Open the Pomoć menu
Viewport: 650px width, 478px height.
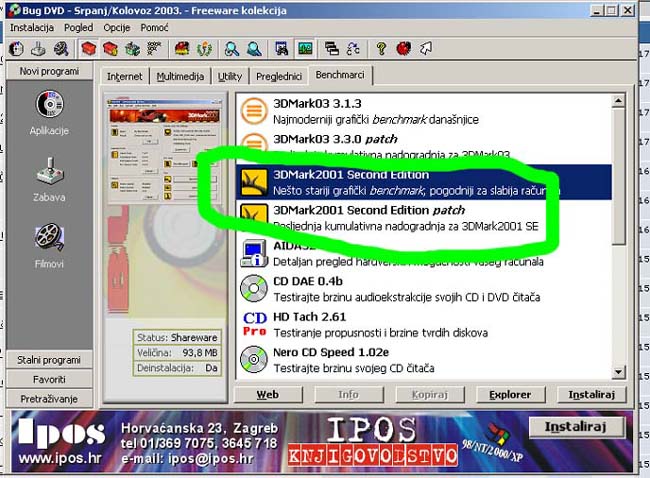coord(154,28)
